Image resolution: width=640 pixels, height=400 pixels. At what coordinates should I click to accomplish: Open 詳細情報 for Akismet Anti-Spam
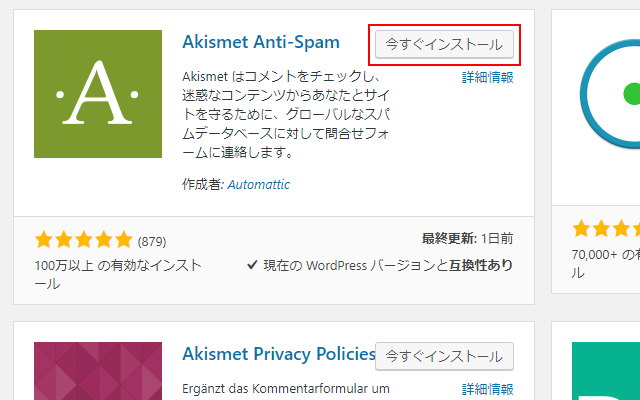[x=487, y=77]
